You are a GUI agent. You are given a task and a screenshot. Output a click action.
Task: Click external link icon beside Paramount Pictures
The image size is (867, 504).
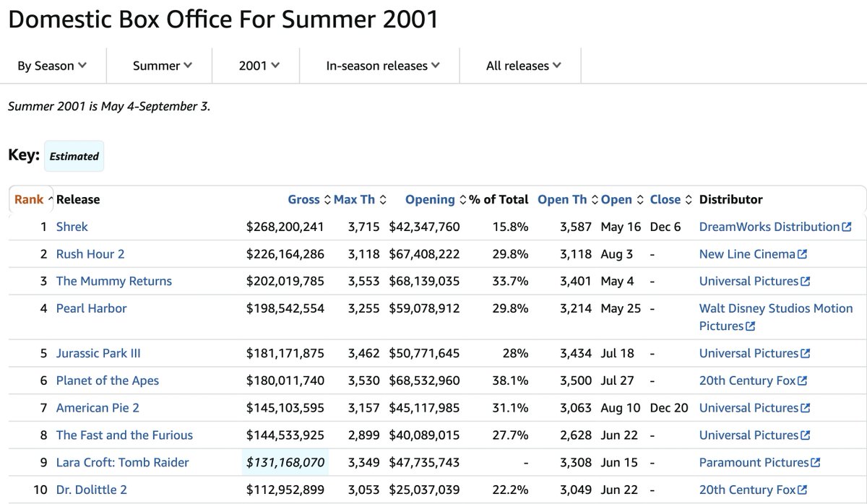pyautogui.click(x=816, y=462)
